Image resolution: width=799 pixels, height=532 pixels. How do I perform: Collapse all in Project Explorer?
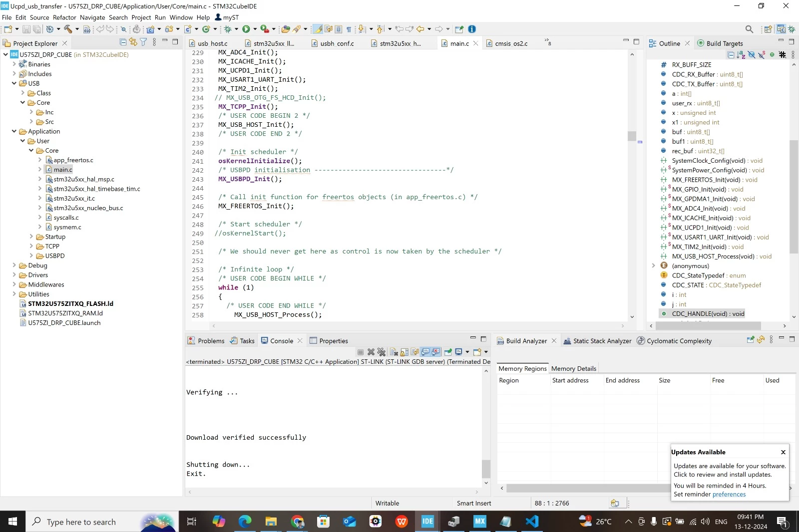(x=123, y=42)
